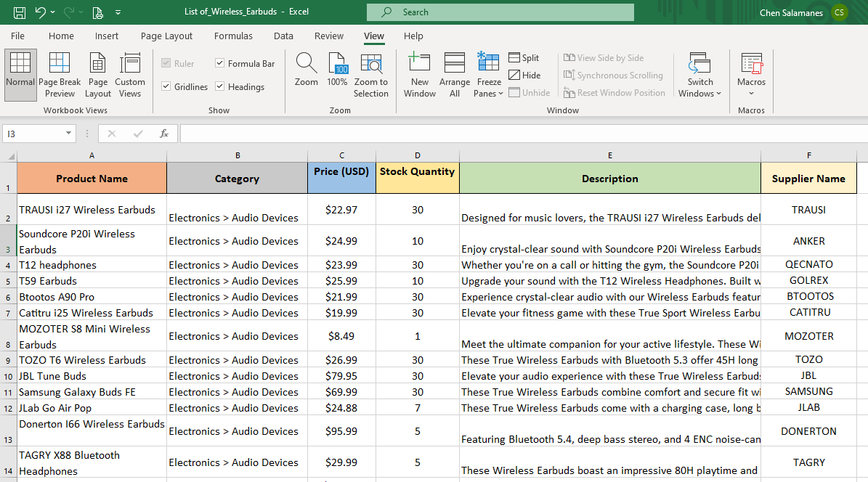Click the Supplier Name header cell
Viewport: 868px width, 482px height.
pos(808,178)
